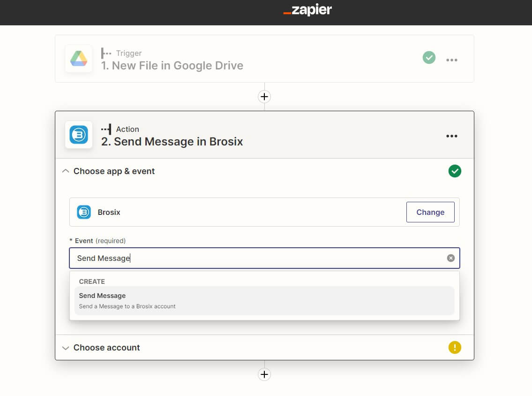Click the trigger step marker icon beside Trigger
This screenshot has width=532, height=396.
(106, 53)
